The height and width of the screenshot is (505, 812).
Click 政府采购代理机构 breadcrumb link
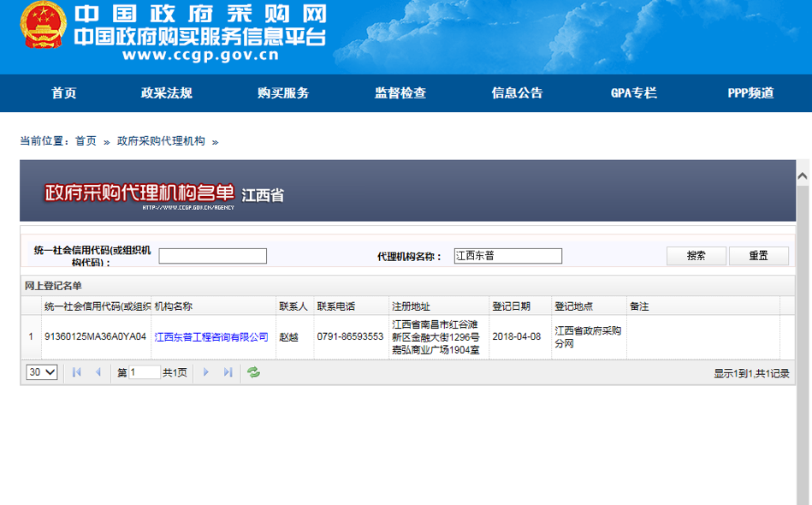(161, 141)
